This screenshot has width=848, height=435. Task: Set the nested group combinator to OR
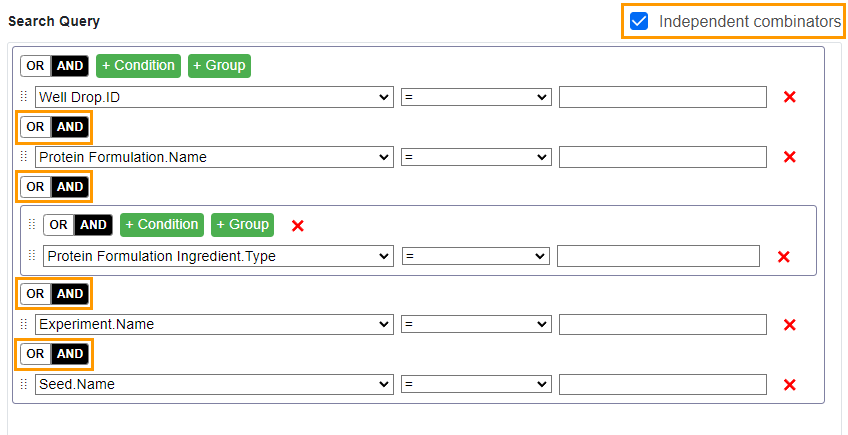60,225
